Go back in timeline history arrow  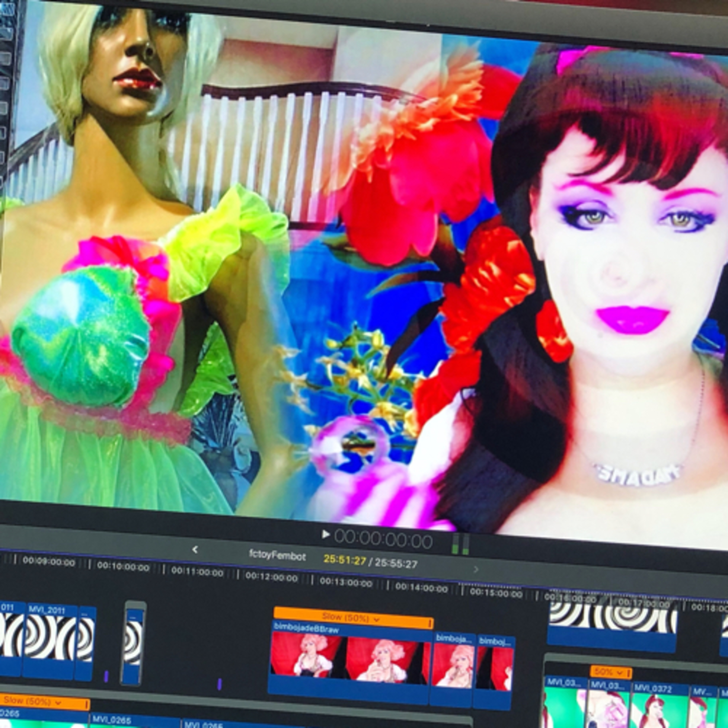click(195, 550)
